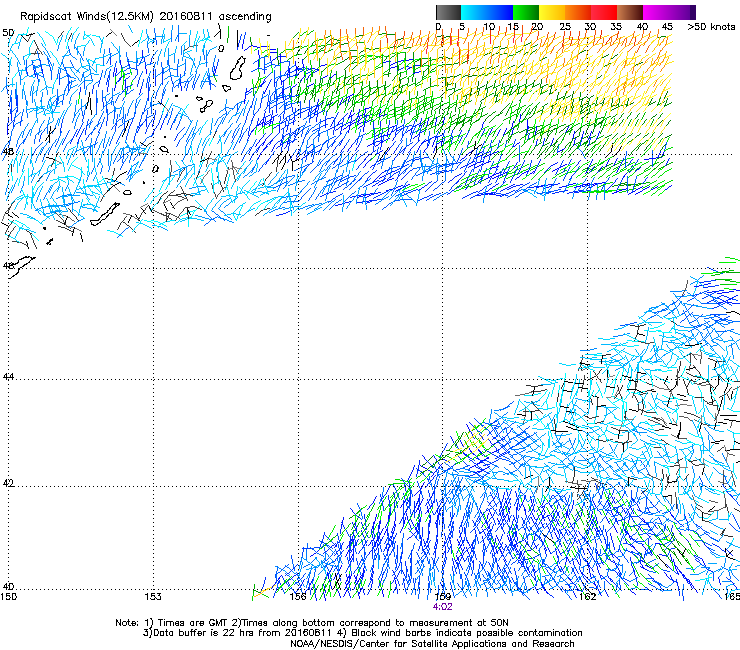
Task: Click the yellow 20-25 knots legend swatch
Action: [552, 12]
